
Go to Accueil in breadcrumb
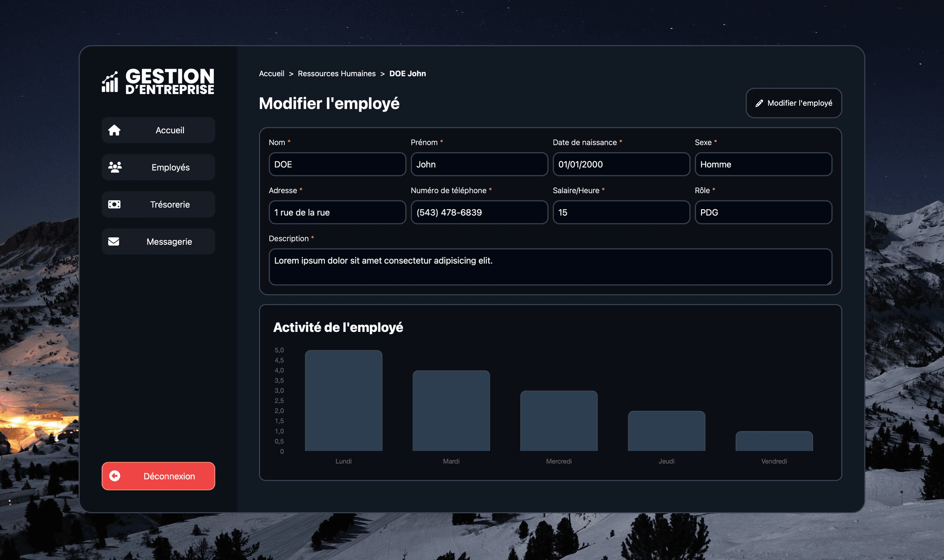271,74
